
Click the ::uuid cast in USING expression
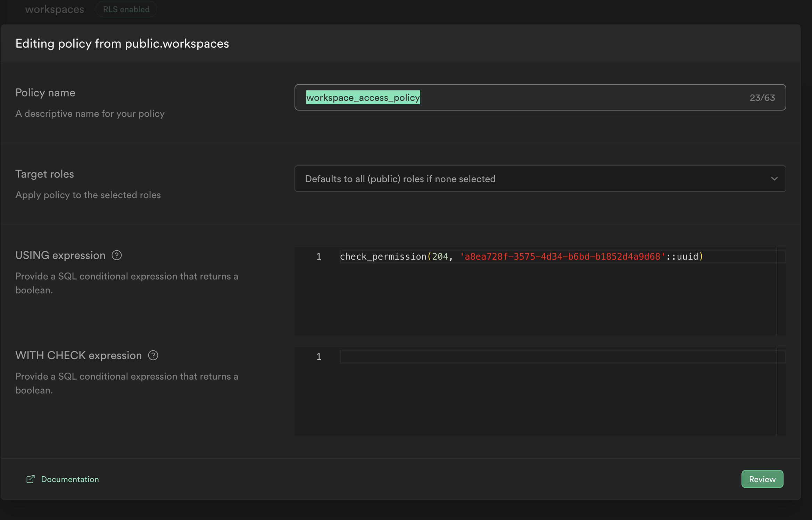(x=682, y=257)
